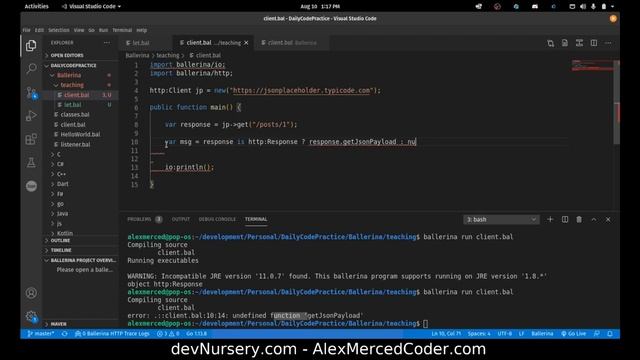Click the master branch in status bar
This screenshot has width=640, height=360.
(x=40, y=334)
